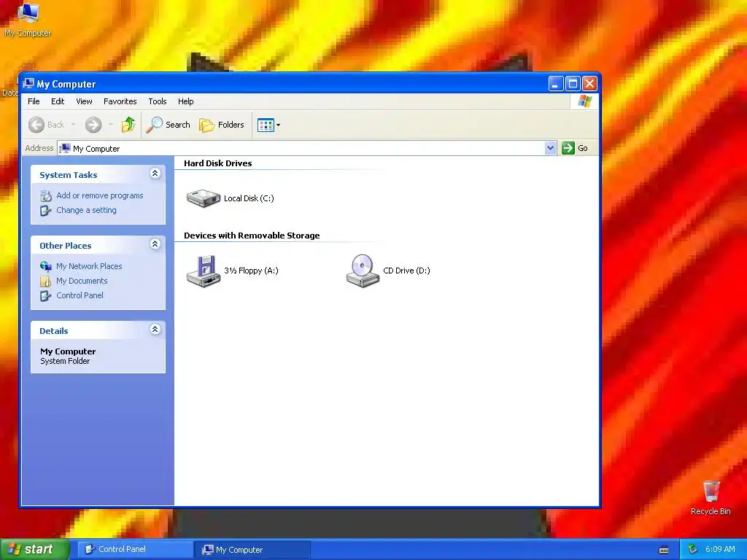747x560 pixels.
Task: Click Devices with Removable Storage heading
Action: 252,236
